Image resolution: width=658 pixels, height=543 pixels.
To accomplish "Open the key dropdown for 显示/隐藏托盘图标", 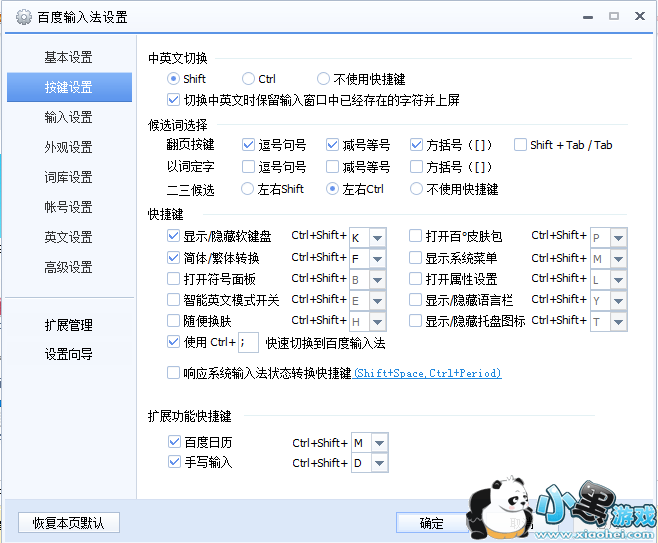I will coord(618,322).
